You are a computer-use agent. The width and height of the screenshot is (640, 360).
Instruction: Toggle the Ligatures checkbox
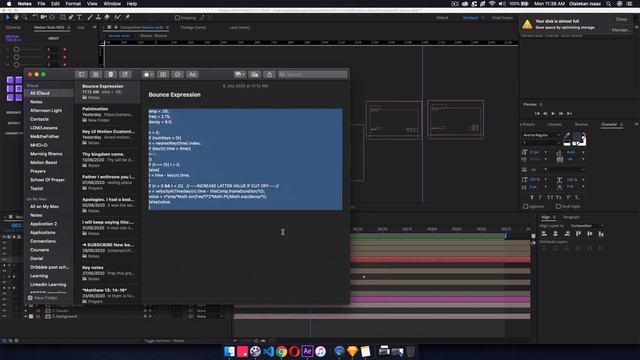coord(526,207)
